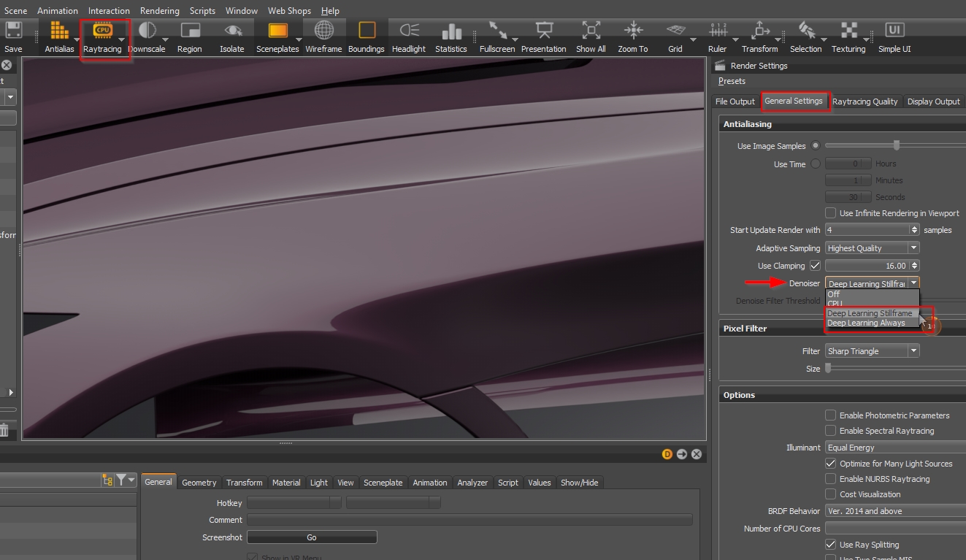Enable the Isolate view tool
Image resolution: width=966 pixels, height=560 pixels.
coord(232,31)
